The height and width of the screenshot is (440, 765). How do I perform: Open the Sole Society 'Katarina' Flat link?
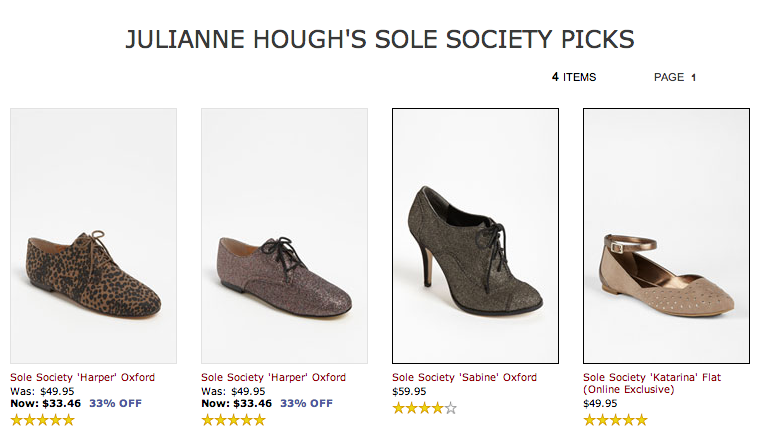point(652,378)
